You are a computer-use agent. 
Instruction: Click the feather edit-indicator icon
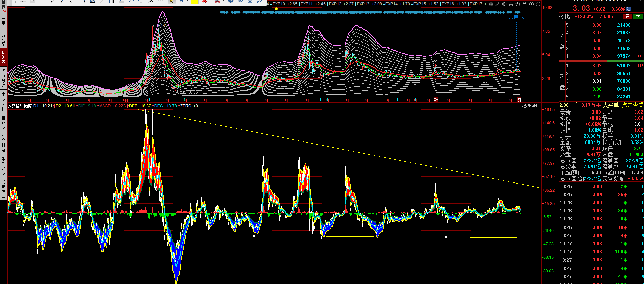498,4
